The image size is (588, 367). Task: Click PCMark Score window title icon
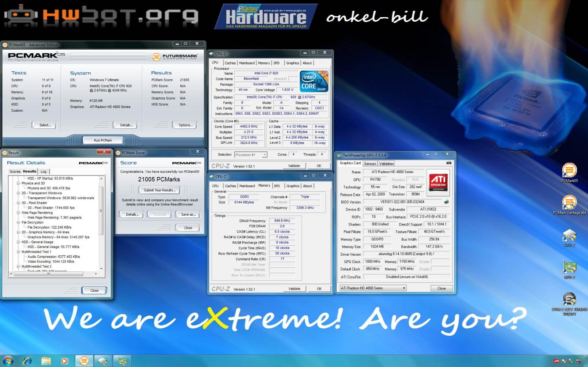pyautogui.click(x=118, y=153)
